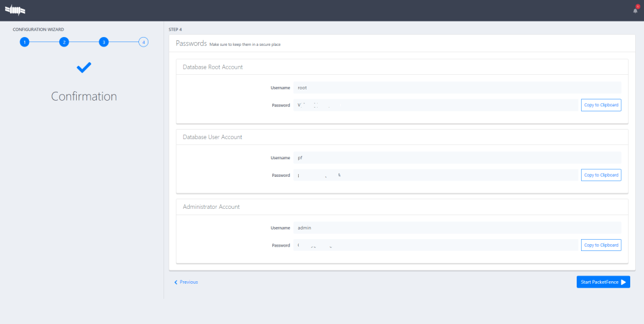This screenshot has width=644, height=324.
Task: Go back using the Previous link
Action: pos(186,282)
